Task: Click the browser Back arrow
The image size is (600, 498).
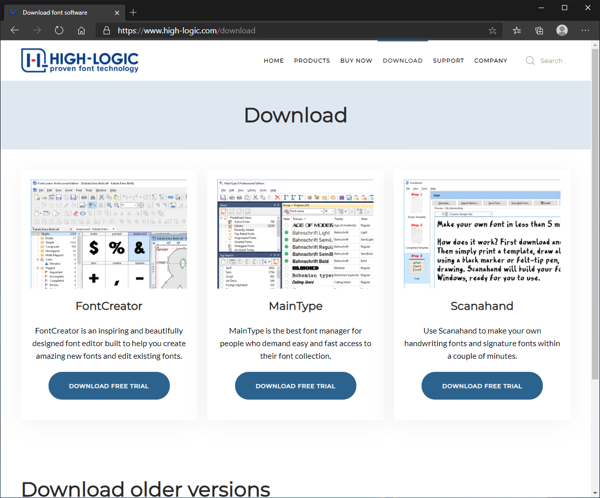Action: pos(15,30)
